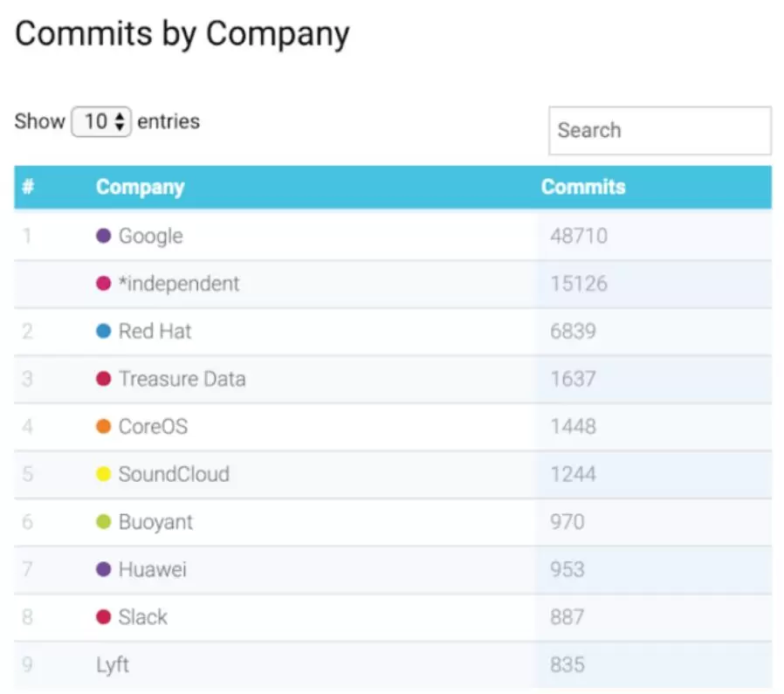Open the Show entries dropdown
Viewport: 784px width, 694px height.
click(x=101, y=121)
